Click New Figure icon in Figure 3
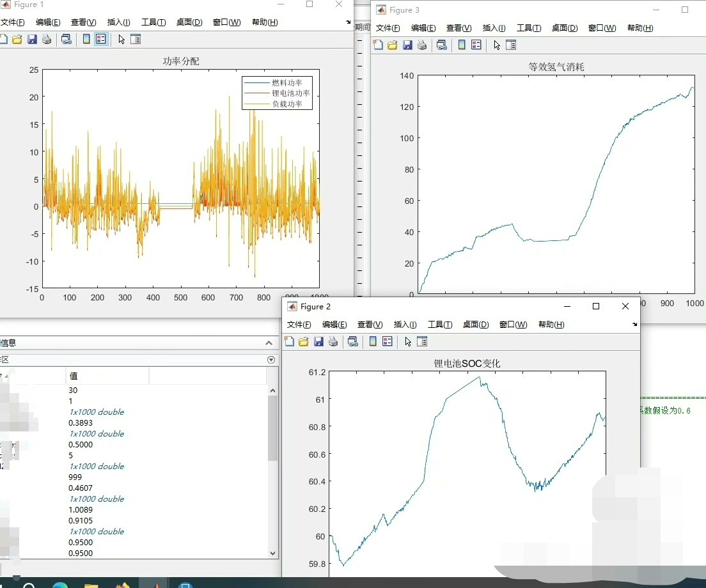The image size is (706, 588). tap(378, 45)
